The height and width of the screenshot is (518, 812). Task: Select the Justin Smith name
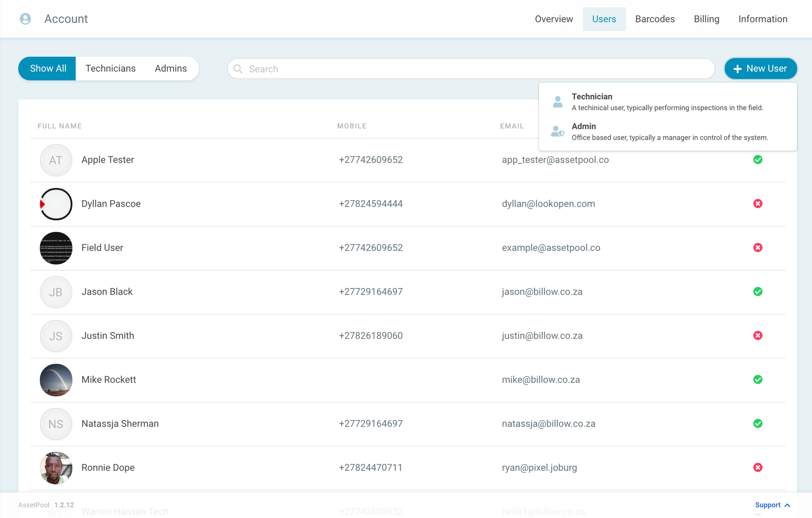point(108,336)
